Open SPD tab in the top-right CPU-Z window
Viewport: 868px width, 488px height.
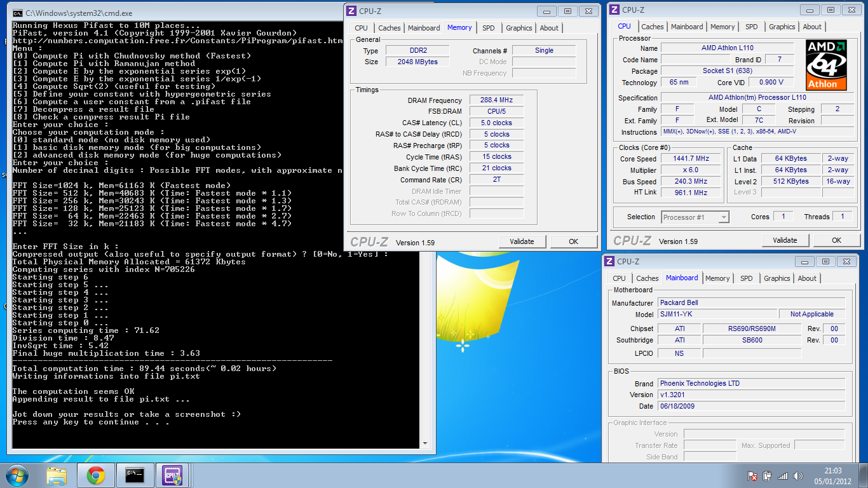click(751, 27)
